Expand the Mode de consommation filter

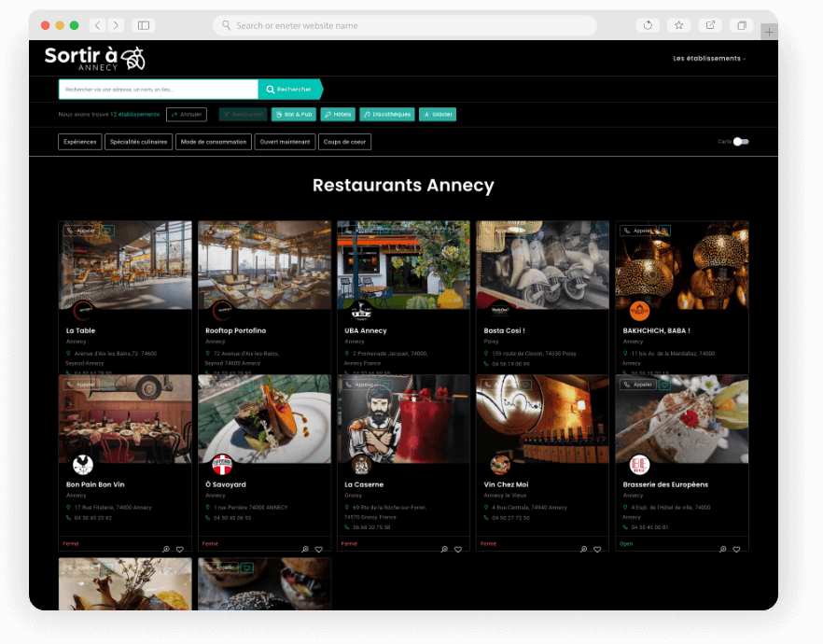click(x=214, y=142)
